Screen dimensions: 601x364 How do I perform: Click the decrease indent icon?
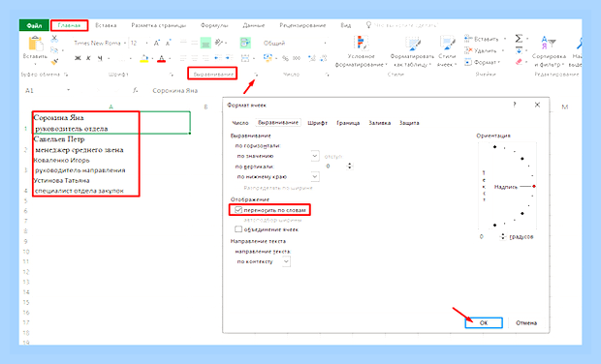[x=218, y=58]
